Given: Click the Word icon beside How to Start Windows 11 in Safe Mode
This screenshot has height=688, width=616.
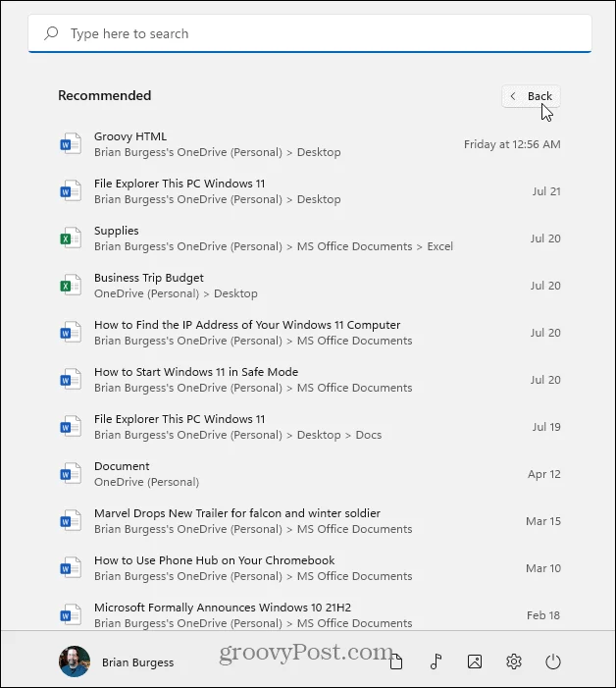Looking at the screenshot, I should (71, 379).
